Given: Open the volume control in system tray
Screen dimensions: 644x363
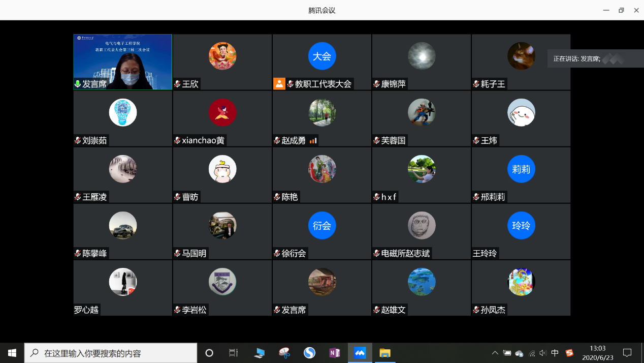Looking at the screenshot, I should click(x=543, y=353).
